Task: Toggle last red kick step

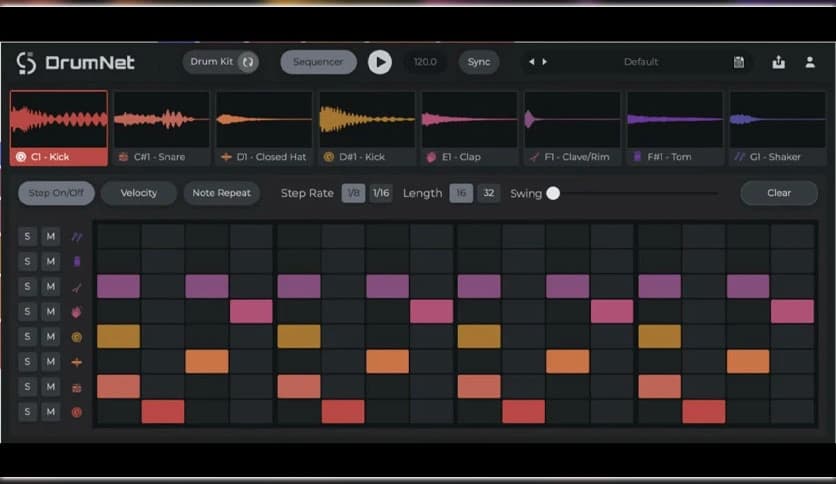Action: 704,412
